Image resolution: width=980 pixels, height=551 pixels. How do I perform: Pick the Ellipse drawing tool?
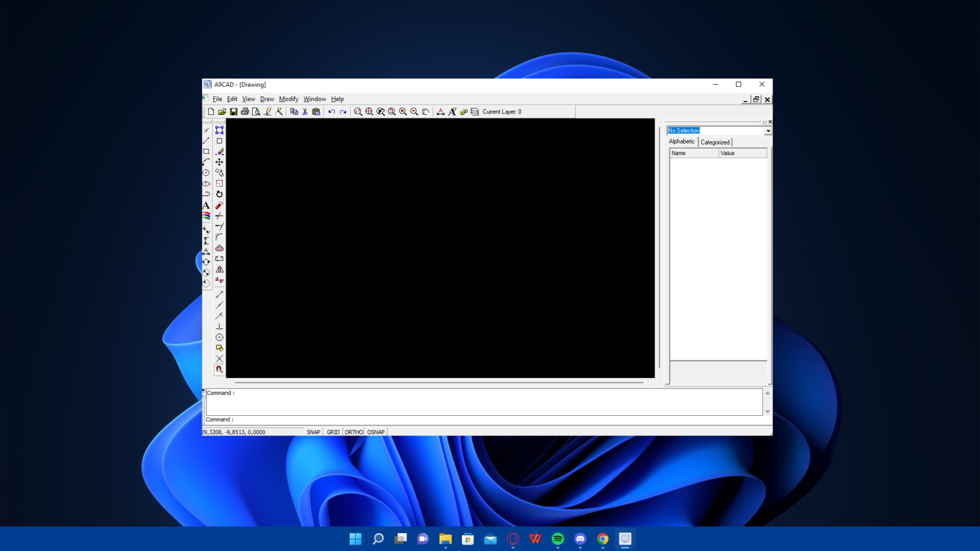click(x=206, y=184)
